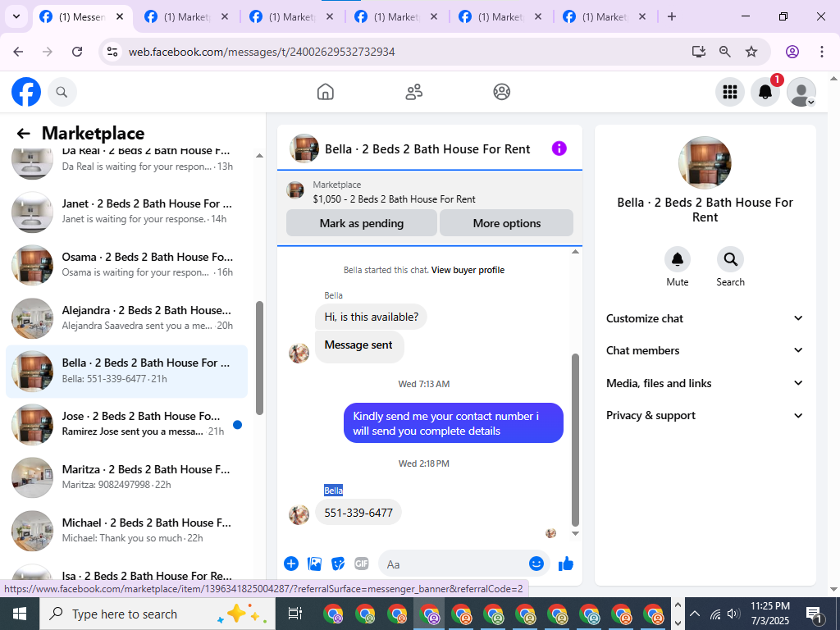The image size is (840, 630).
Task: Click the 551-339-6477 message bubble
Action: click(x=358, y=513)
